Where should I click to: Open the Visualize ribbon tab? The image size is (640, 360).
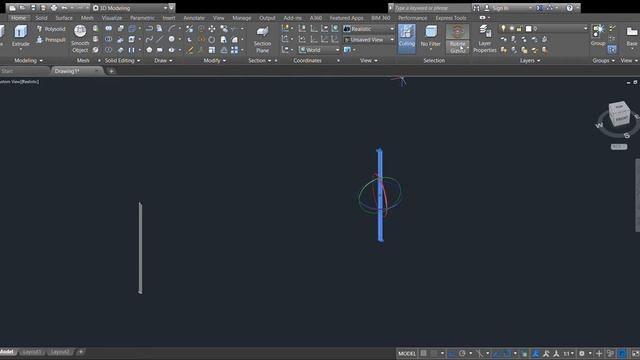pos(112,18)
